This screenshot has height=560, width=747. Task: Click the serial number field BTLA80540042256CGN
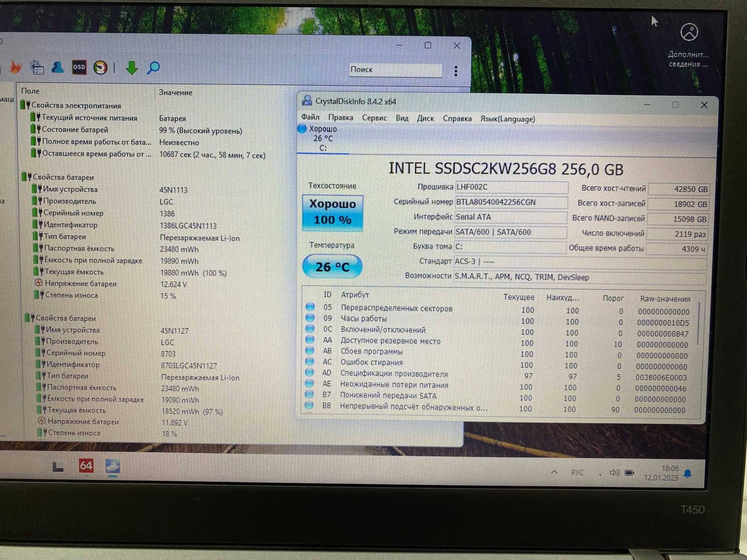pos(511,202)
